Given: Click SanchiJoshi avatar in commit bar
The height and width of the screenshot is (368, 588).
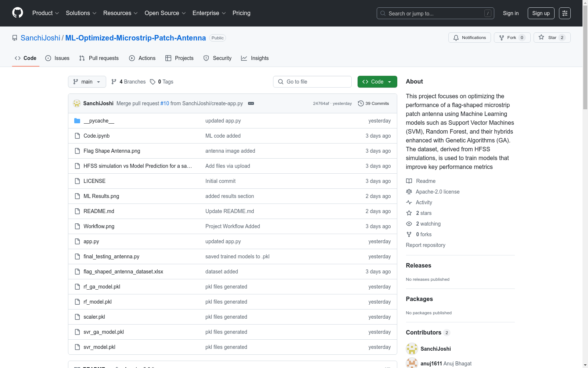Looking at the screenshot, I should pyautogui.click(x=77, y=103).
